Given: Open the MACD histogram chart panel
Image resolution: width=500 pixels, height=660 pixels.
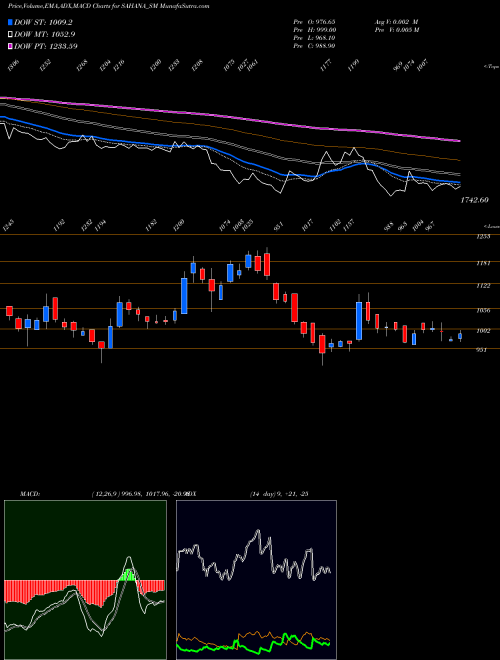Looking at the screenshot, I should coord(85,580).
